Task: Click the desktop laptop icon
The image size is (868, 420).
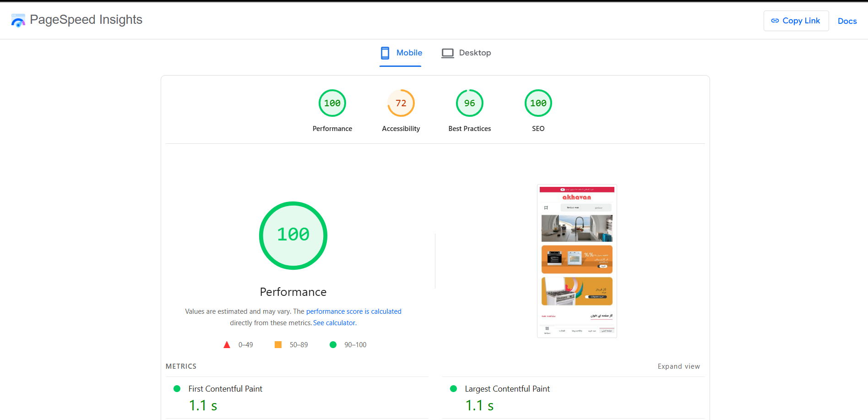Action: click(x=447, y=53)
